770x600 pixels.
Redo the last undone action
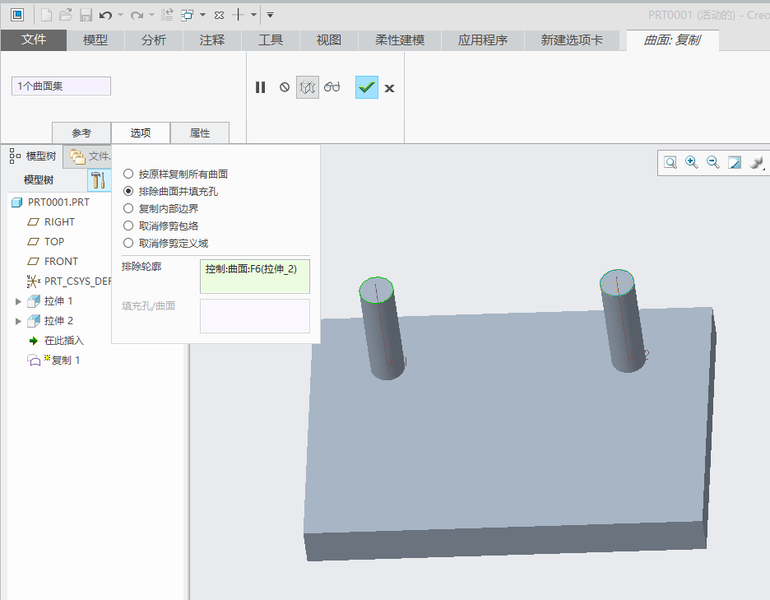[x=137, y=15]
